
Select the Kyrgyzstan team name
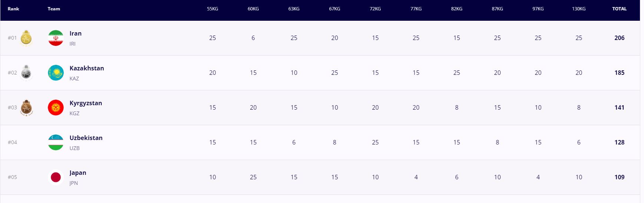pyautogui.click(x=86, y=103)
